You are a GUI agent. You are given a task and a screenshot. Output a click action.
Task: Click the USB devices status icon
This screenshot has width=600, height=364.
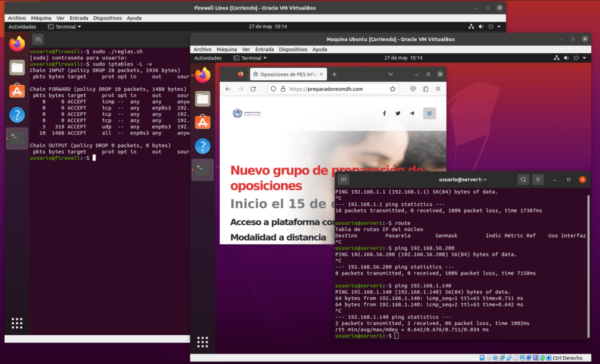tap(509, 358)
